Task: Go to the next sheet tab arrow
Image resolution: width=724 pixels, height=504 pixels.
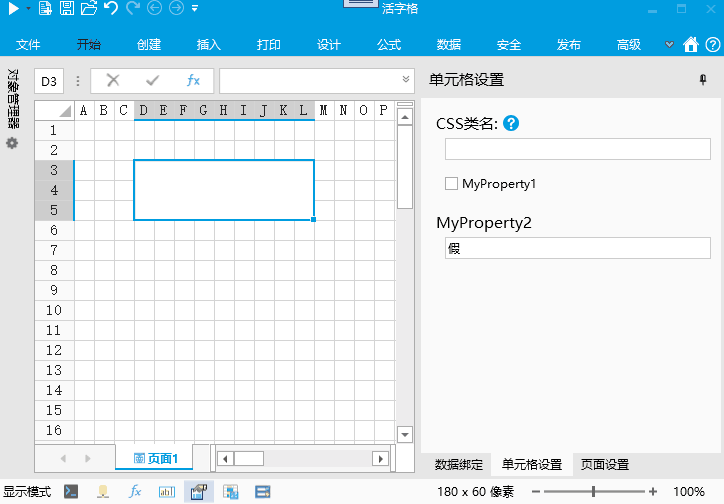Action: click(88, 458)
